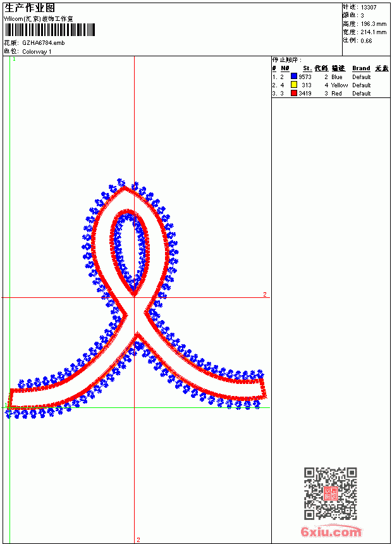Image resolution: width=392 pixels, height=544 pixels.
Task: Select the Yellow thread row
Action: 331,85
